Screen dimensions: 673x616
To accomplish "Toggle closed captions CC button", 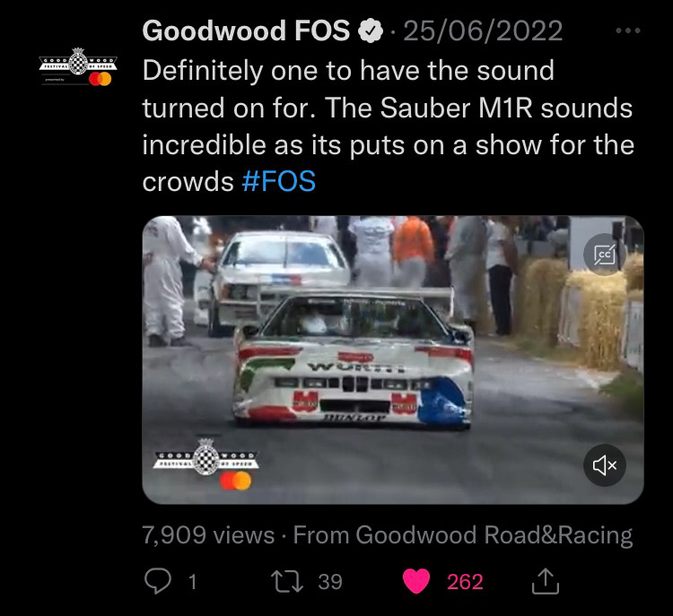I will [604, 255].
